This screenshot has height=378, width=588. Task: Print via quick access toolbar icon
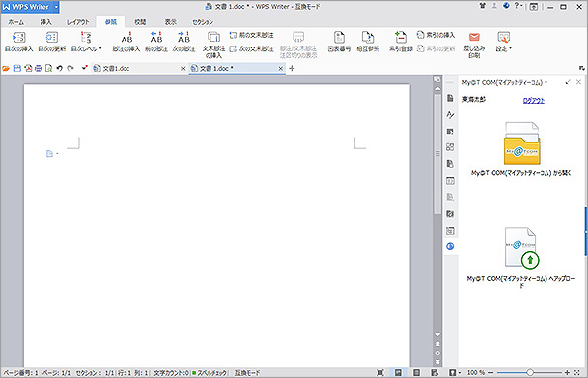pos(38,68)
